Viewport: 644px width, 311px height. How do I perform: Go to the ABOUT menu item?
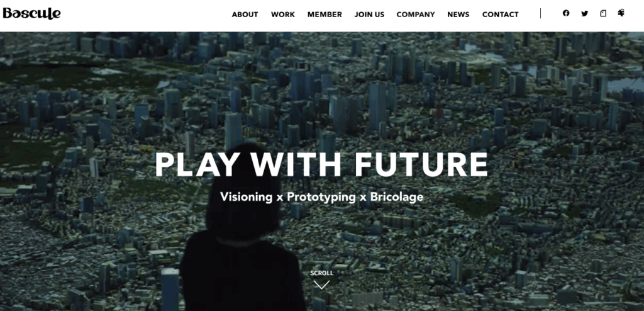click(x=245, y=14)
